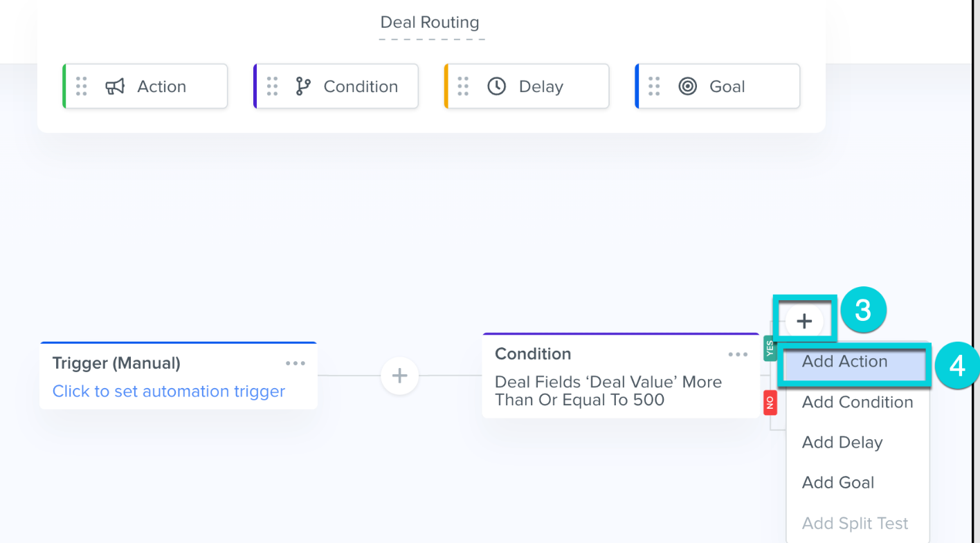Viewport: 980px width, 543px height.
Task: Click the branch icon on Condition block
Action: [x=303, y=86]
